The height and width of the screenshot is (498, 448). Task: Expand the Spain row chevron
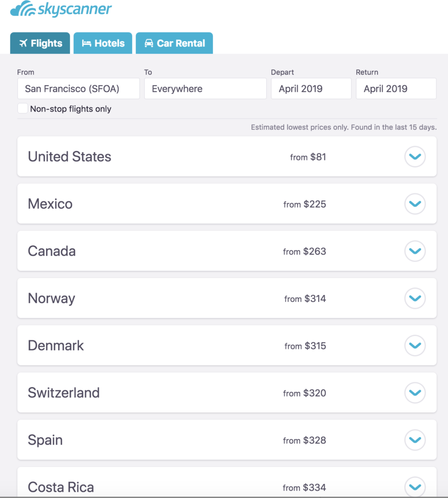415,440
